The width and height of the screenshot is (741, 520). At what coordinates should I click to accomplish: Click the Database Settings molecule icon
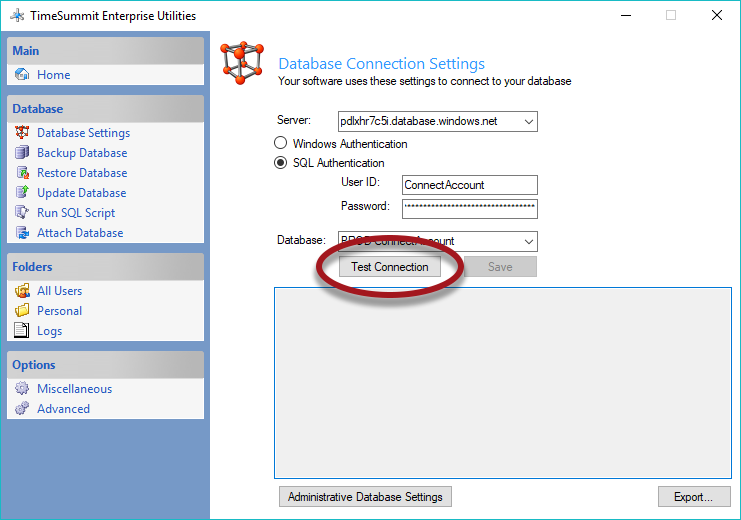(x=22, y=132)
